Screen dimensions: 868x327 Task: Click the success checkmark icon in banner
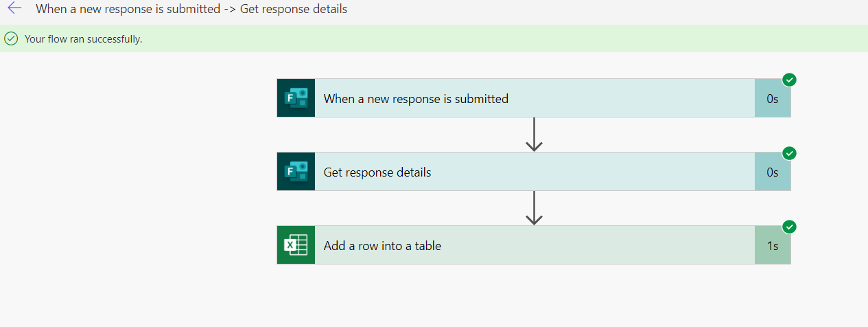click(x=11, y=39)
